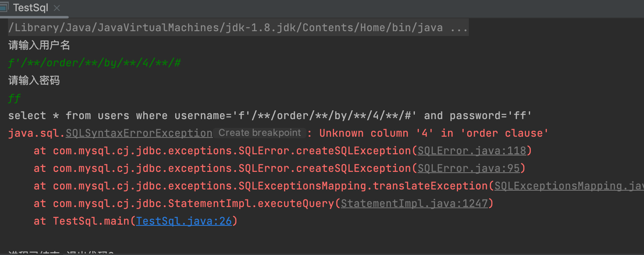Click the Create breakpoint hint
This screenshot has width=644, height=255.
[260, 133]
